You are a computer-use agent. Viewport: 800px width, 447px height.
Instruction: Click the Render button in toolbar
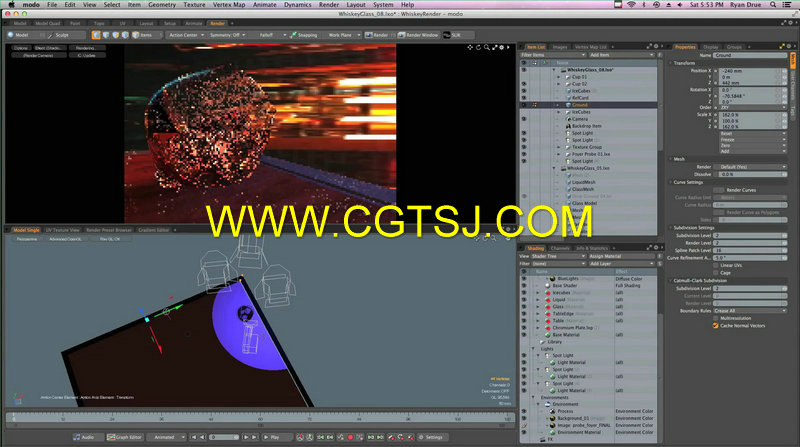coord(378,35)
